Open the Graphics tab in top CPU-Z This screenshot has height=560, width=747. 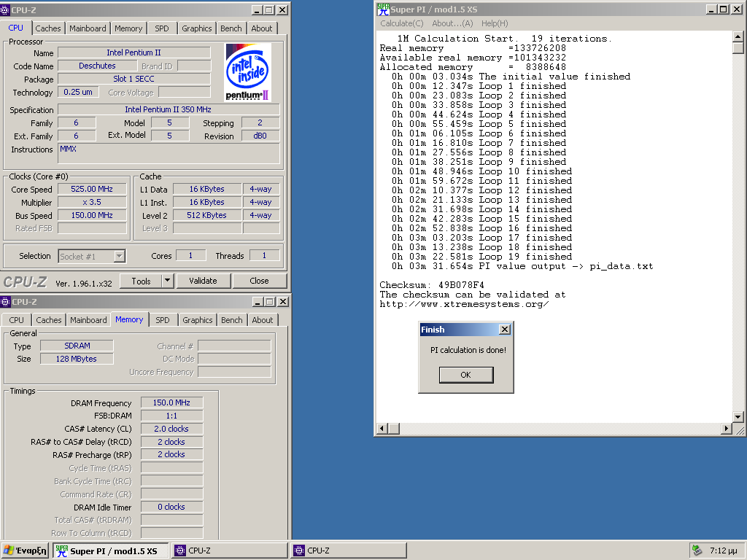(197, 28)
